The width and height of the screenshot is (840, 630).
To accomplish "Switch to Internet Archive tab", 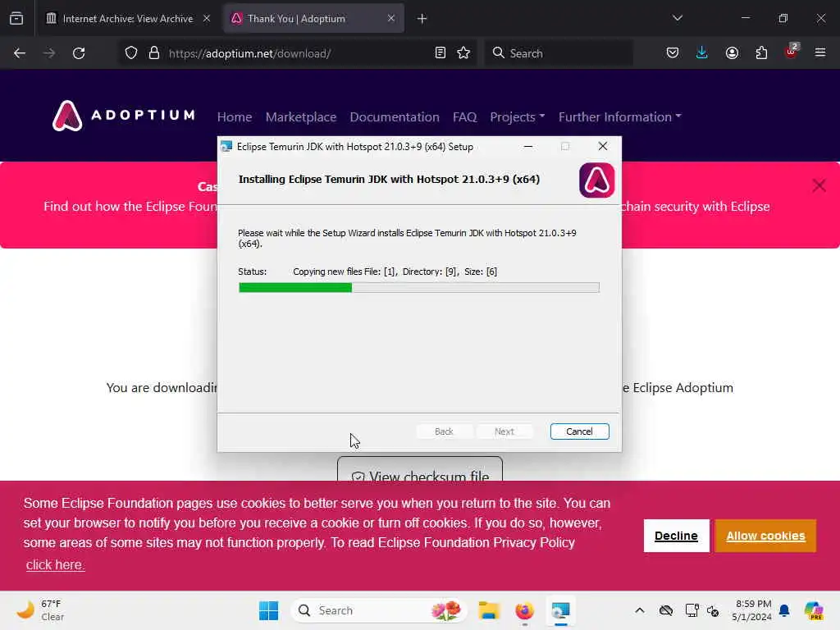I will click(x=127, y=19).
